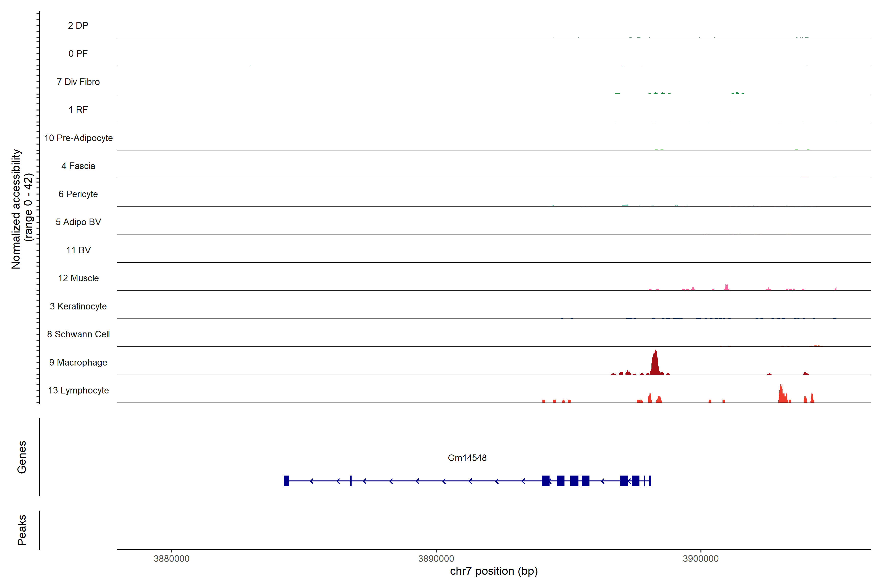Click the Peaks panel label
882x588 pixels.
coord(22,529)
